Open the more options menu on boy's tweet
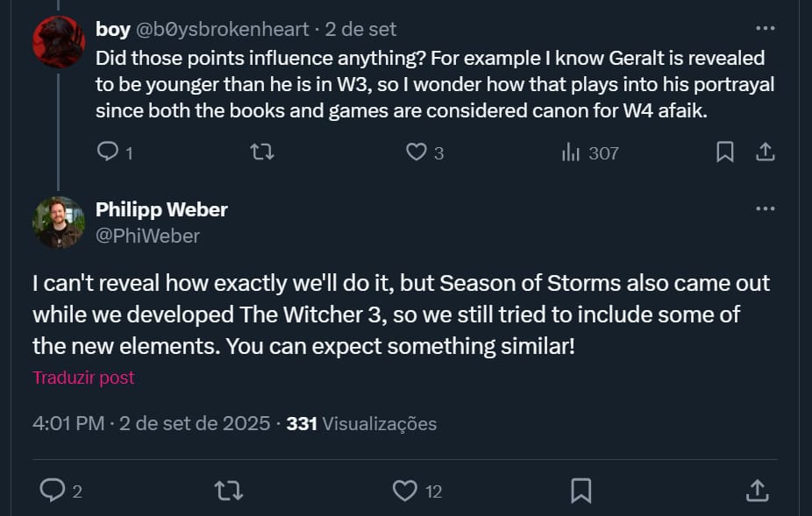The image size is (812, 516). (766, 28)
